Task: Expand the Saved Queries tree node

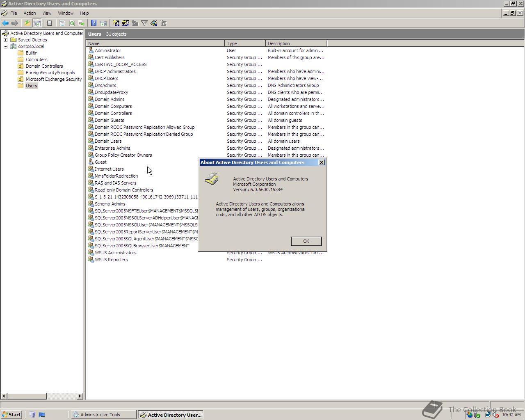Action: [5, 40]
